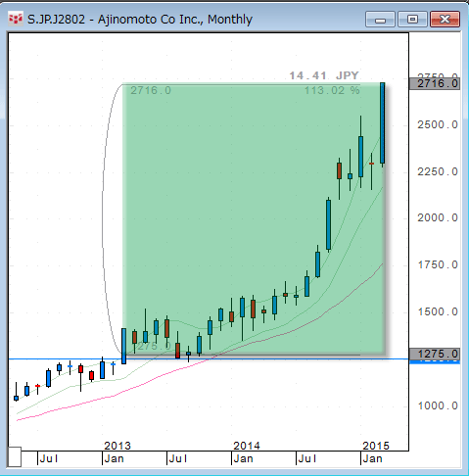The height and width of the screenshot is (476, 469).
Task: Click the 1000.0 price axis label
Action: 438,405
